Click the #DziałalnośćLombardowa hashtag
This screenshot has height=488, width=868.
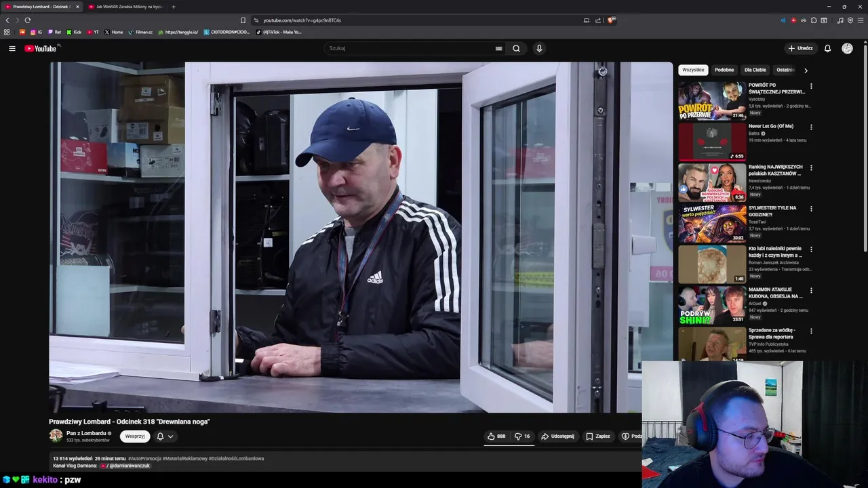[237, 458]
